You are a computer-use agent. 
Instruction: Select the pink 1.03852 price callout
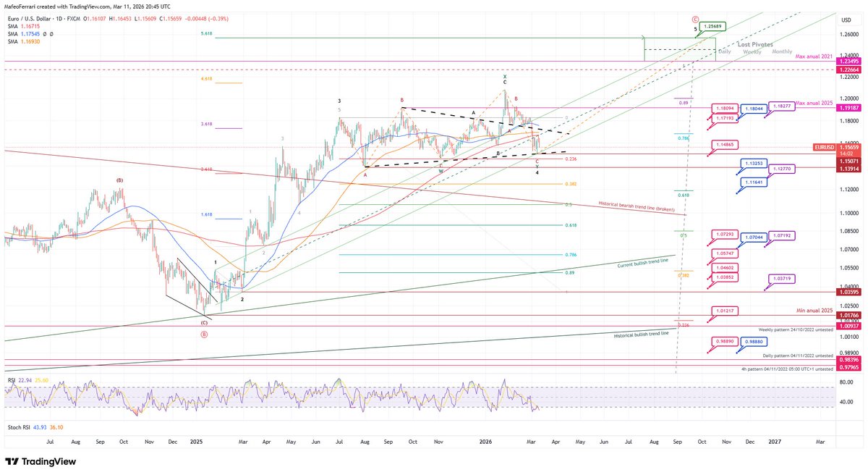[x=723, y=277]
